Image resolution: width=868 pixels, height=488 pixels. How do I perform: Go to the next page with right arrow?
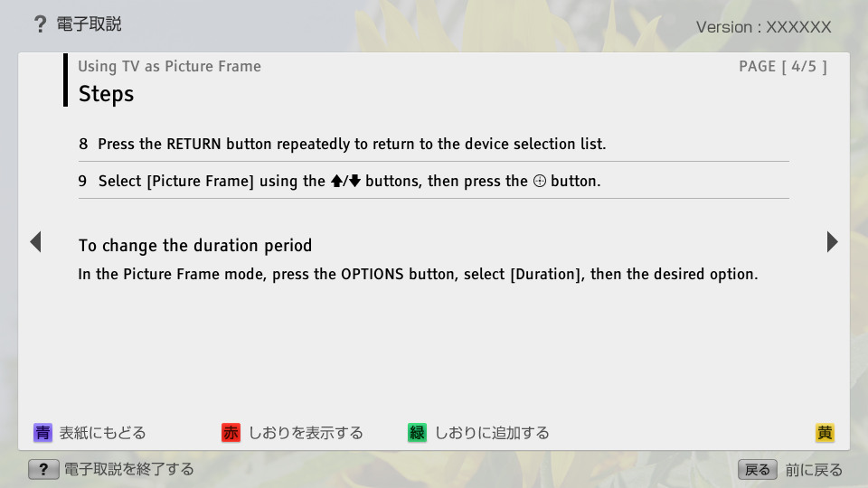(832, 242)
